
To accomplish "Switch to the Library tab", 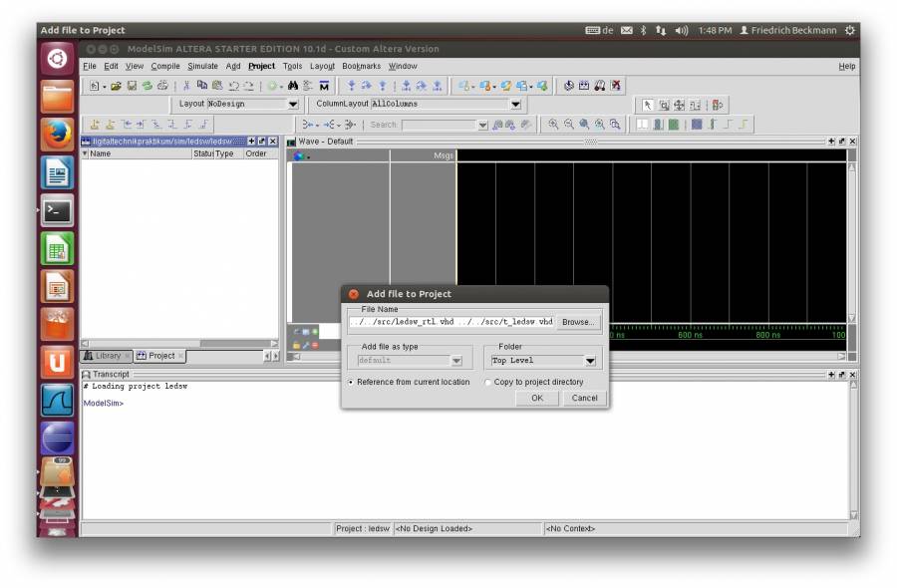I will pos(107,355).
